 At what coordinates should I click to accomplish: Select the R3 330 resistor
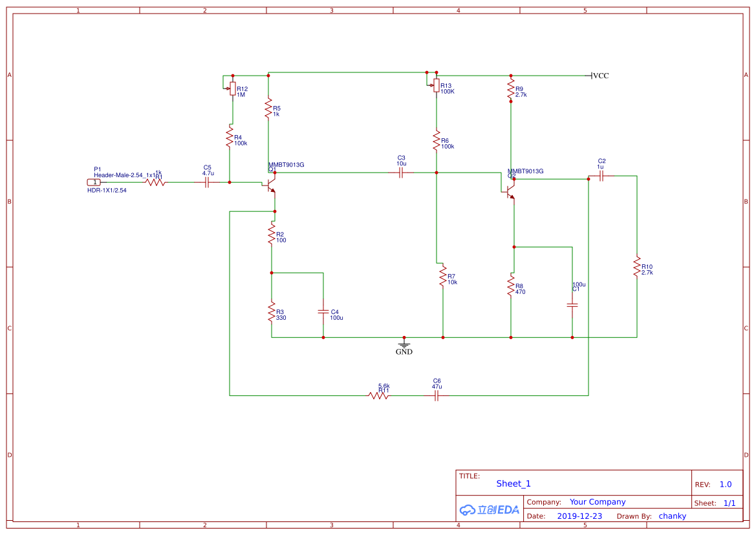tap(272, 312)
